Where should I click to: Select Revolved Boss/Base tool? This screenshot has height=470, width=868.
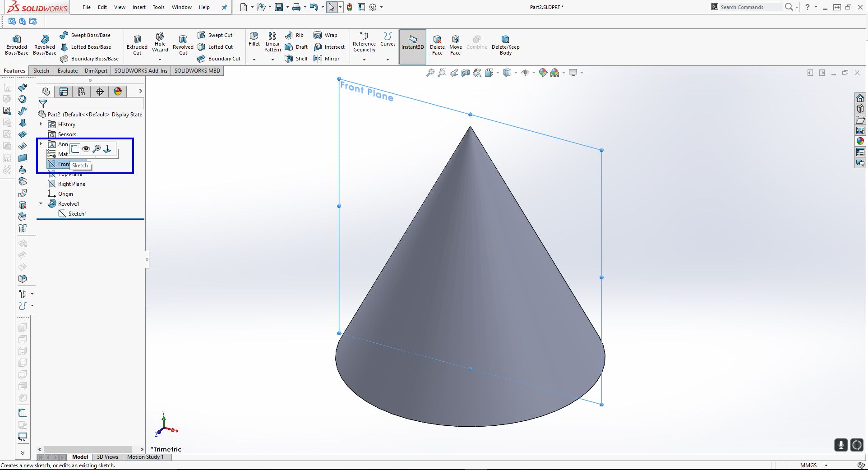click(45, 45)
